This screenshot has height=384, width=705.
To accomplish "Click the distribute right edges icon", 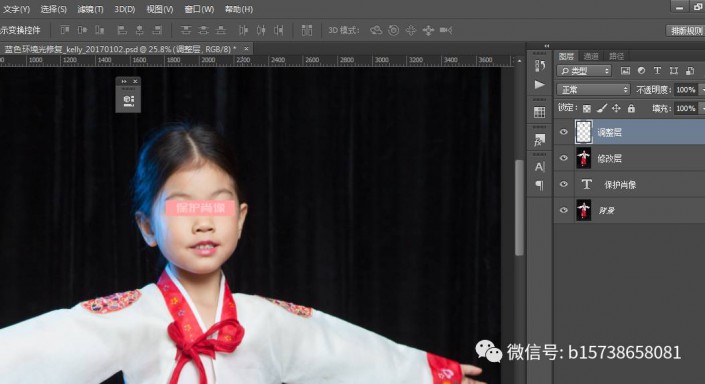I will [x=279, y=30].
